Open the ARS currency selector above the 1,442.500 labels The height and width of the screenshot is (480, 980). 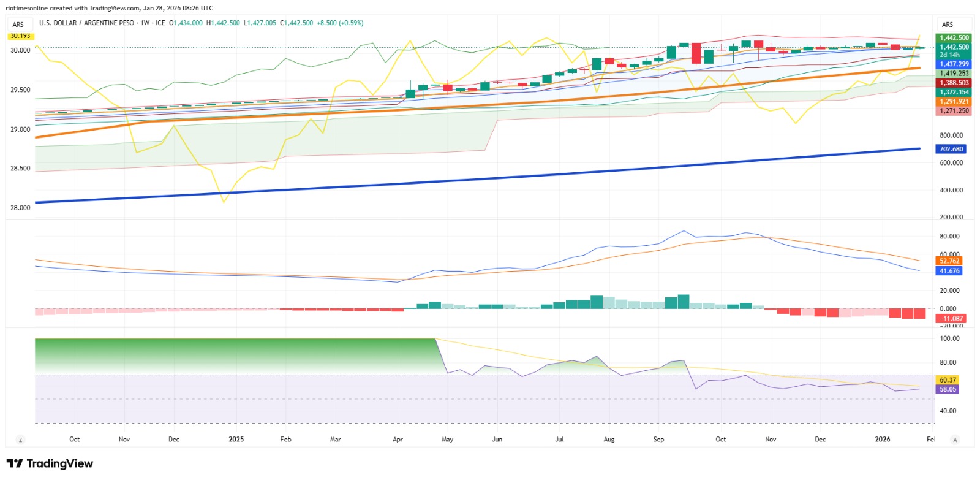click(x=948, y=25)
